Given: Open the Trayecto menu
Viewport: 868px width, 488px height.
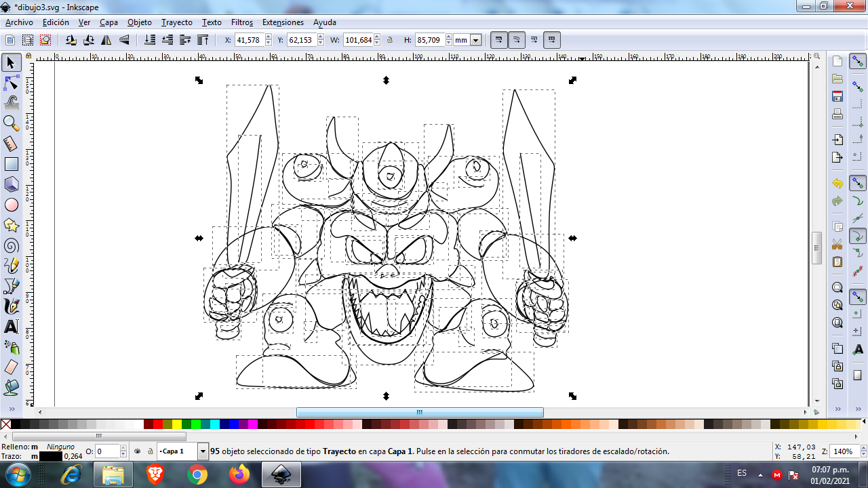Looking at the screenshot, I should pyautogui.click(x=177, y=22).
